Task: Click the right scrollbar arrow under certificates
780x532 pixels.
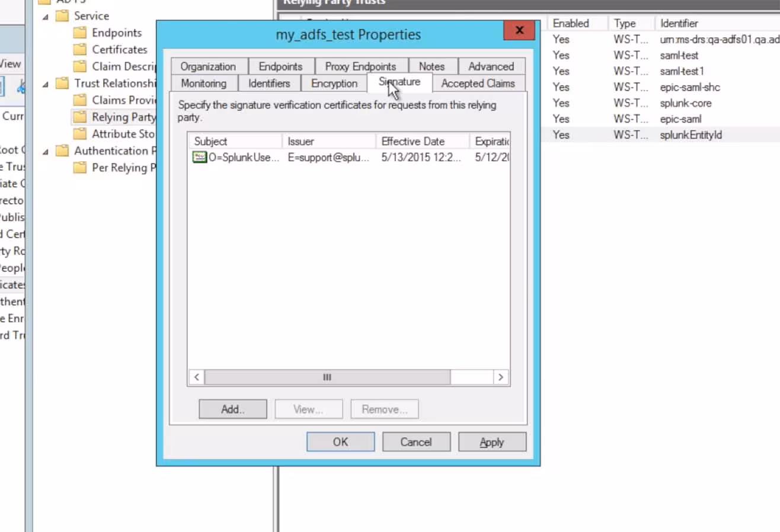Action: point(501,377)
